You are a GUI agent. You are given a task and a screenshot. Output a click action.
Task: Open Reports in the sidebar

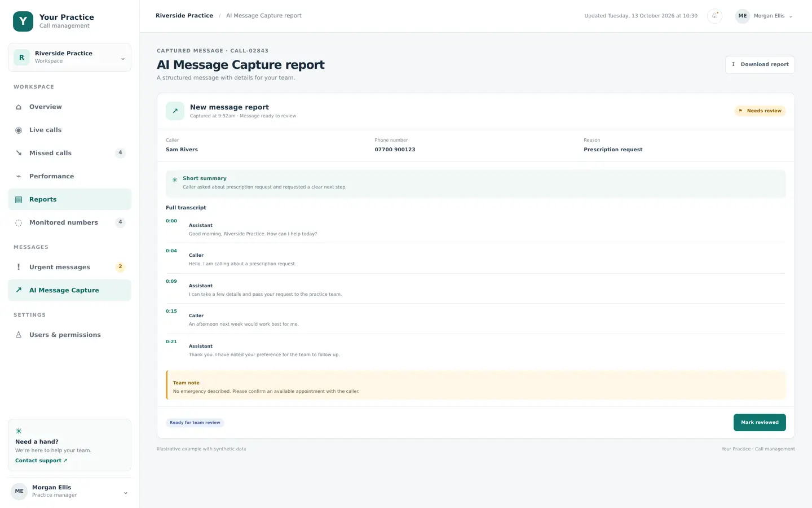(69, 199)
